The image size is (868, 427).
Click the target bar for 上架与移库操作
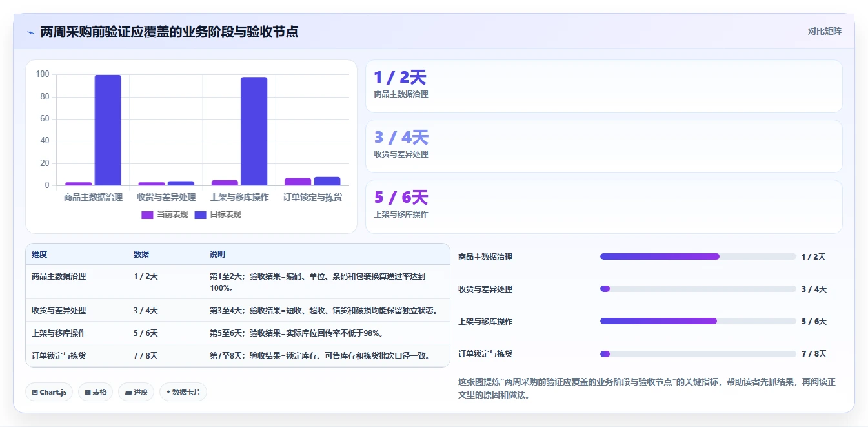coord(254,131)
